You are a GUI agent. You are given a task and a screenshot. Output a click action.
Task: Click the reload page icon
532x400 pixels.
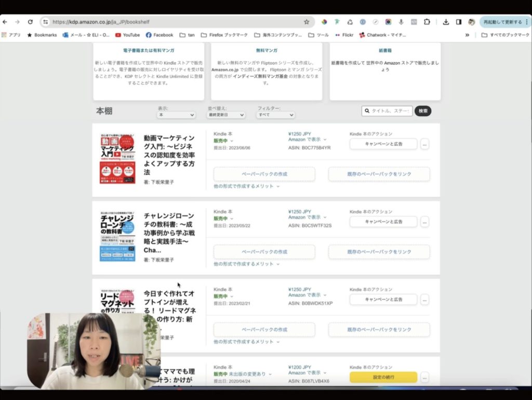tap(31, 22)
